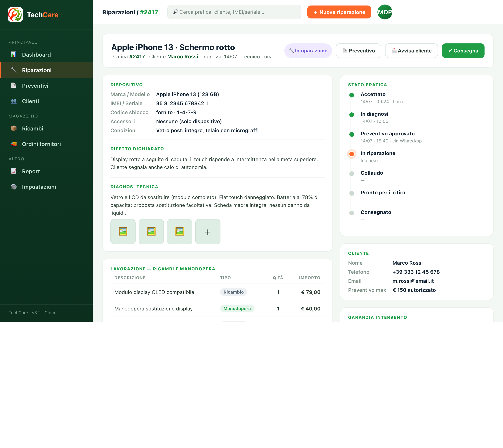
Task: Open the Clienti section
Action: pos(46,101)
